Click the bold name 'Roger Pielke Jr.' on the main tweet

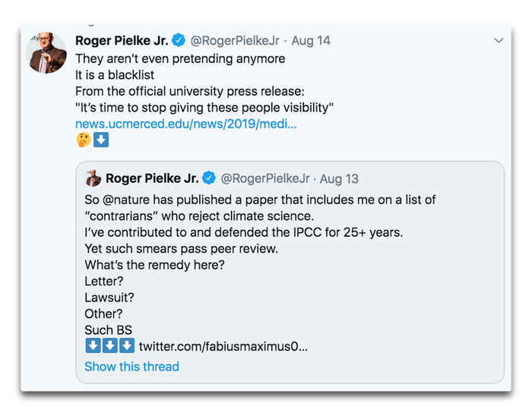click(121, 41)
